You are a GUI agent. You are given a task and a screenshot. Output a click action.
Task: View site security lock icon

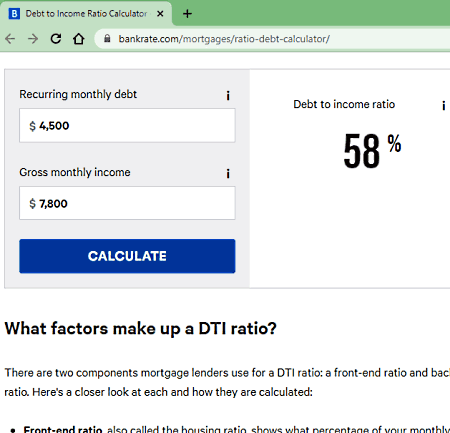pos(107,39)
